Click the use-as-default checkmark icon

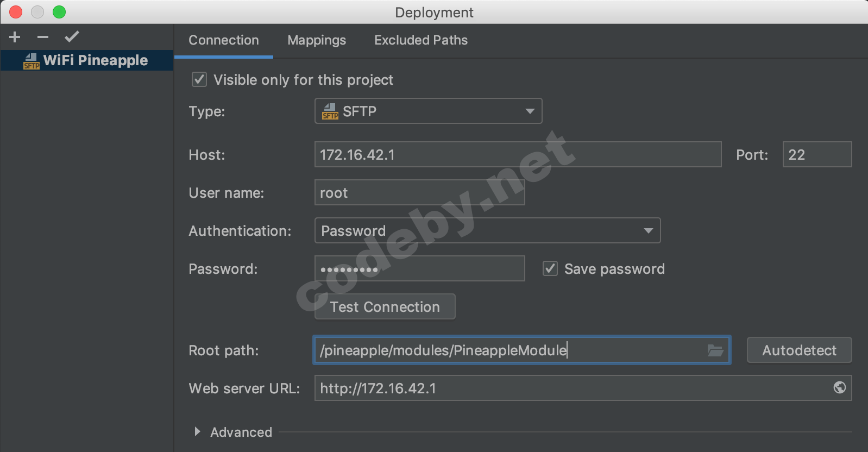pos(72,37)
